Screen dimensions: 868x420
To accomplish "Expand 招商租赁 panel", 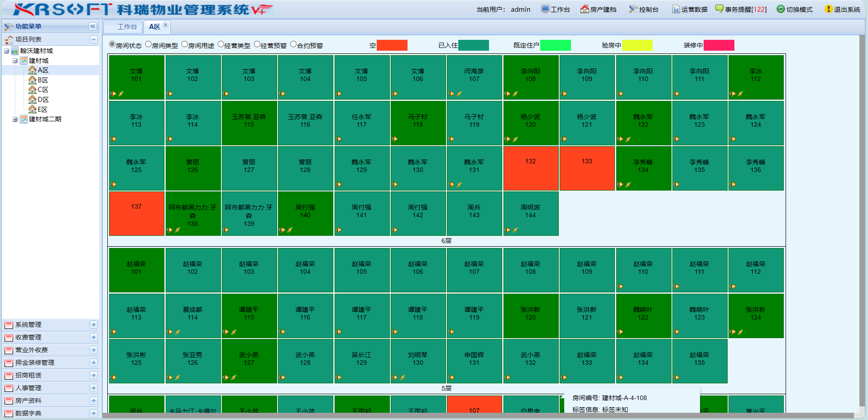I will [x=93, y=375].
